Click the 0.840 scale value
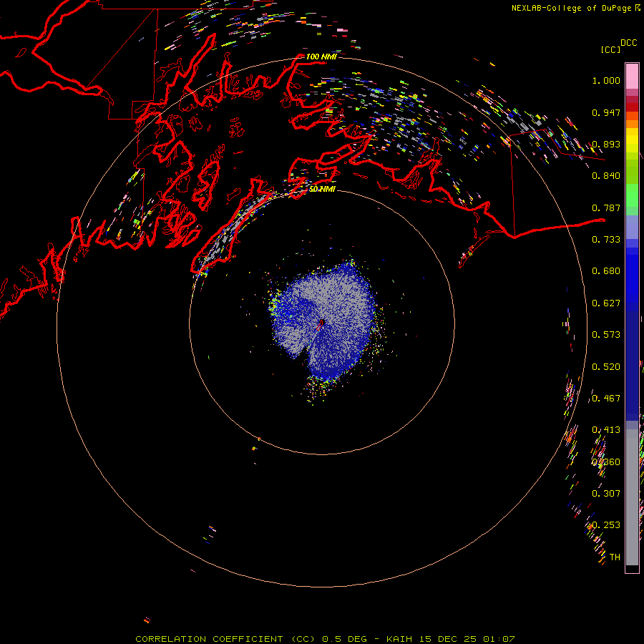This screenshot has width=644, height=644. (x=606, y=176)
